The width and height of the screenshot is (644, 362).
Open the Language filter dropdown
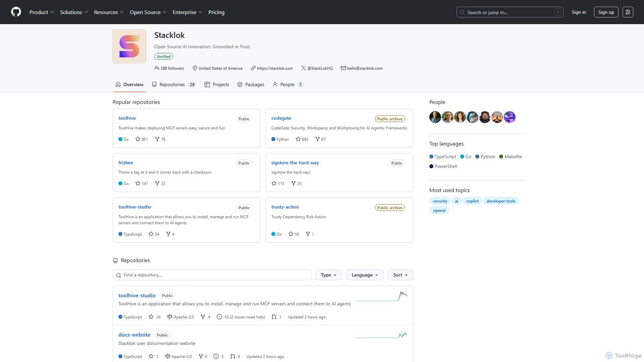point(365,275)
